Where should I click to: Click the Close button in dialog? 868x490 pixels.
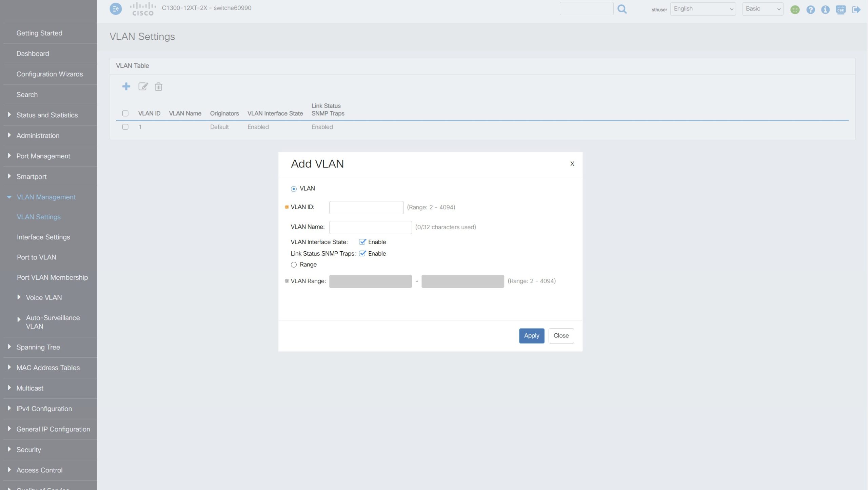coord(561,336)
